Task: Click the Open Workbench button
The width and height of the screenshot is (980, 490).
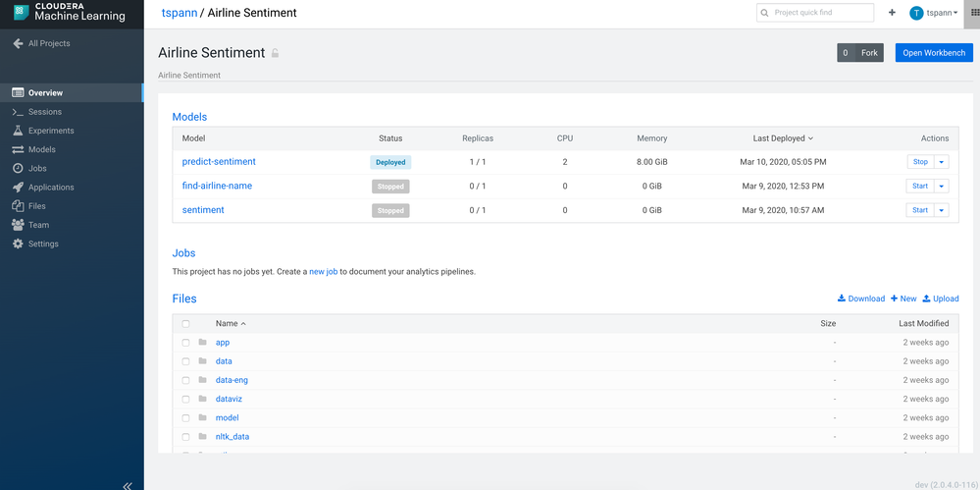Action: coord(934,53)
